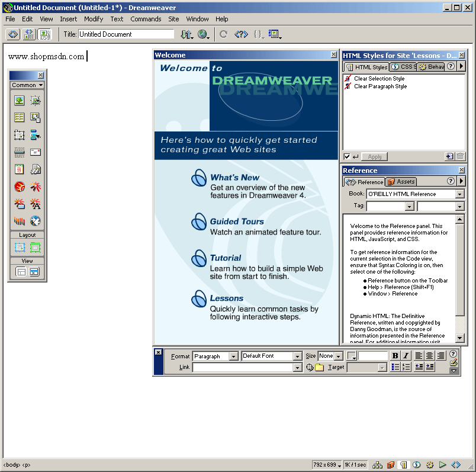Open help for the HTML Styles panel
This screenshot has height=472, width=476.
(451, 66)
